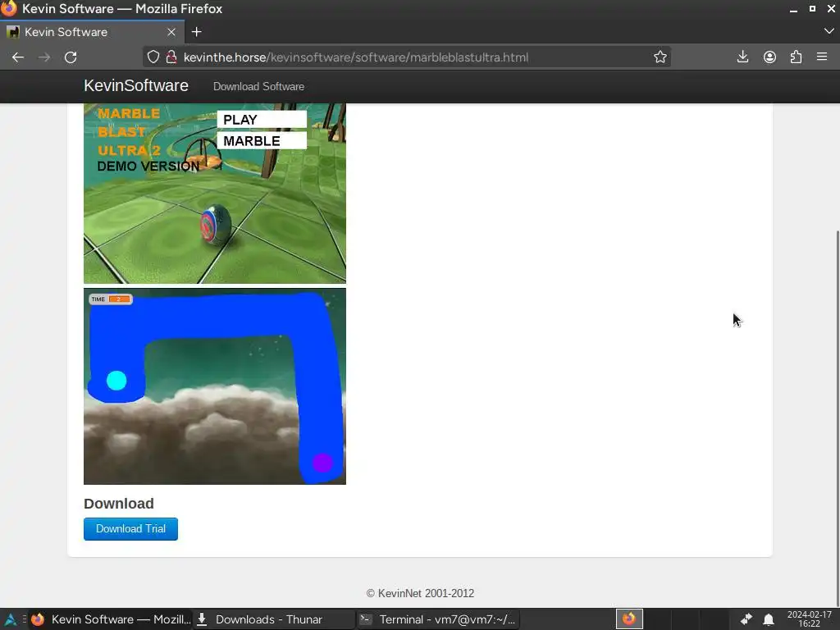Switch to Terminal window in taskbar
The height and width of the screenshot is (630, 840).
coord(438,619)
